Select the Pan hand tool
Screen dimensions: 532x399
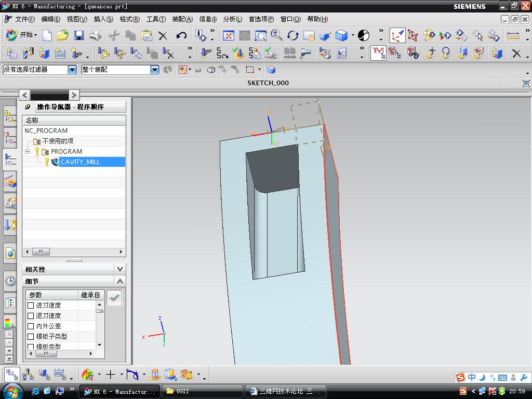click(309, 35)
